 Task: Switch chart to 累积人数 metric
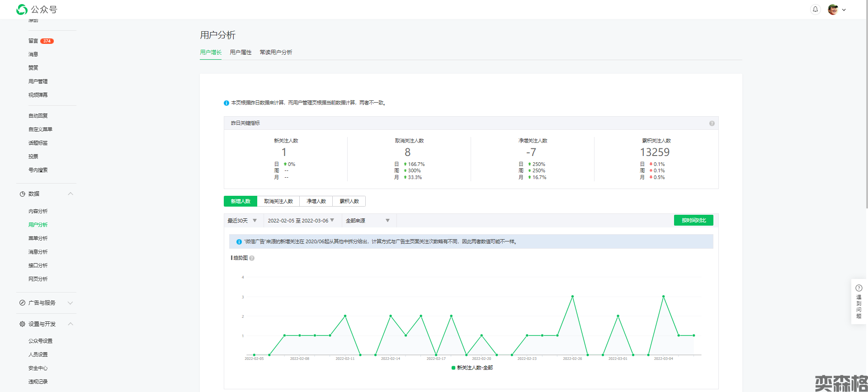(x=349, y=201)
